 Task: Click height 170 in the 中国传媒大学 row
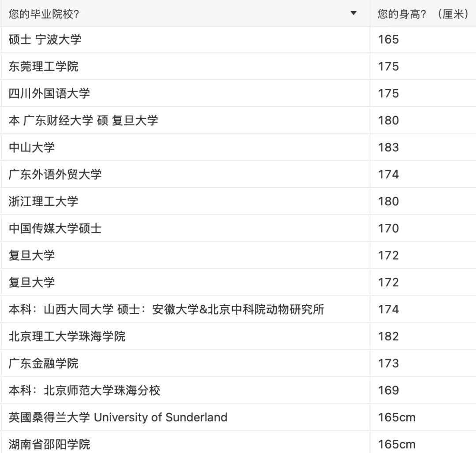coord(423,228)
